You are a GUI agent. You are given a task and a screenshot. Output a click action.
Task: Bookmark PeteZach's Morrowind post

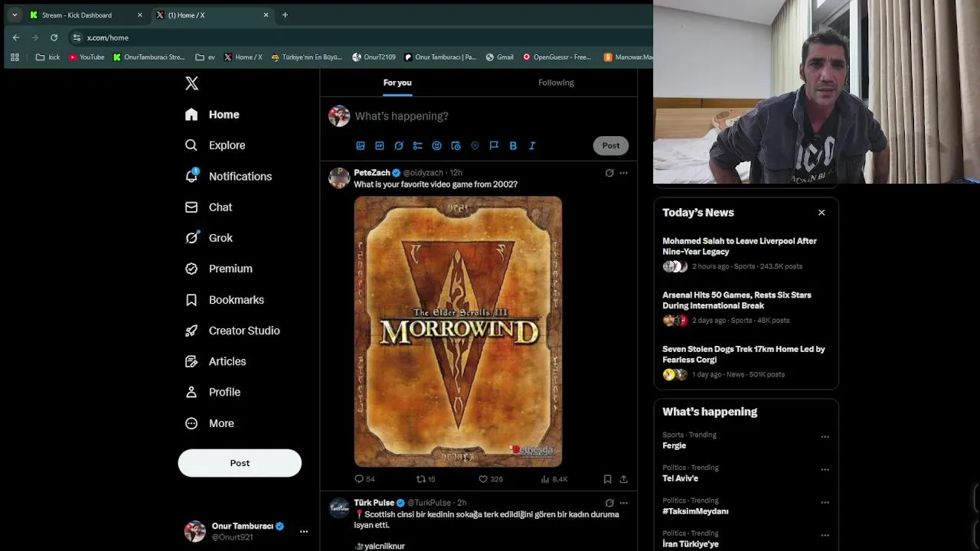pos(607,479)
